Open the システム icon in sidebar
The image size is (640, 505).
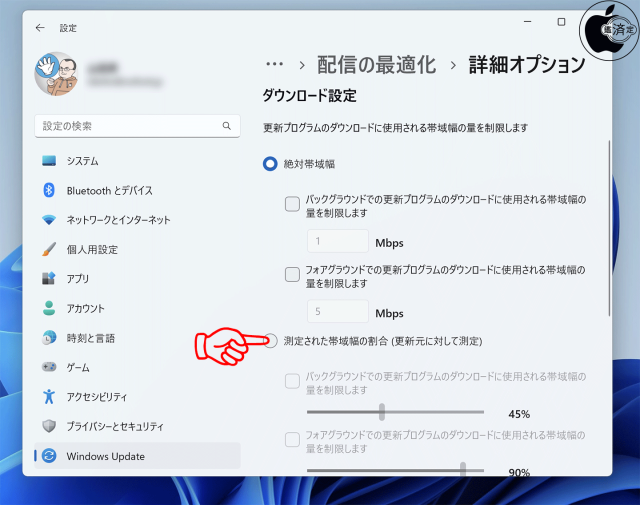pos(49,161)
